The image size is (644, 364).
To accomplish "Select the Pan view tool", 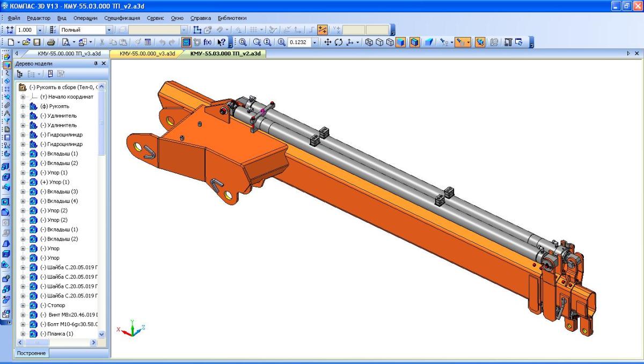I will (x=328, y=42).
